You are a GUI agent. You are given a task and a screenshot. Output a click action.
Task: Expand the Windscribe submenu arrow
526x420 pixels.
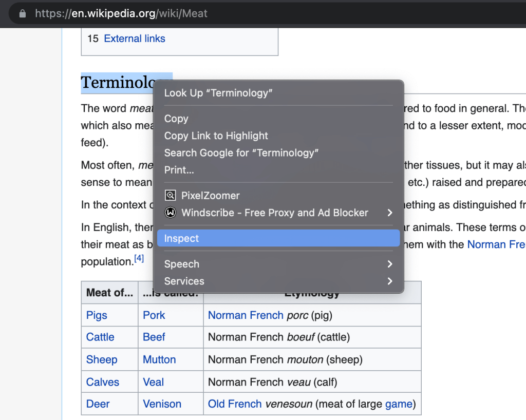[x=389, y=213]
